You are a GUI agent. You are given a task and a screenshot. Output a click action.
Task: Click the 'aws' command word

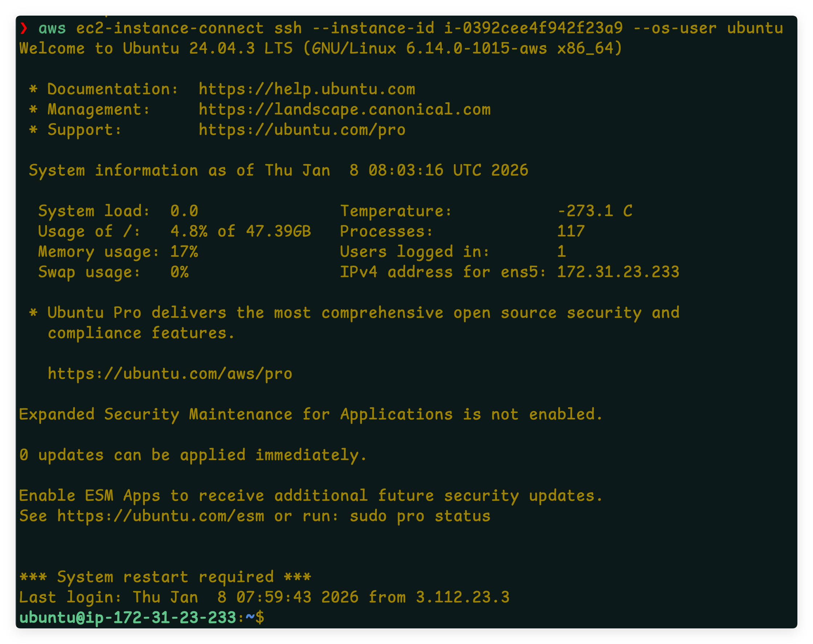tap(52, 28)
